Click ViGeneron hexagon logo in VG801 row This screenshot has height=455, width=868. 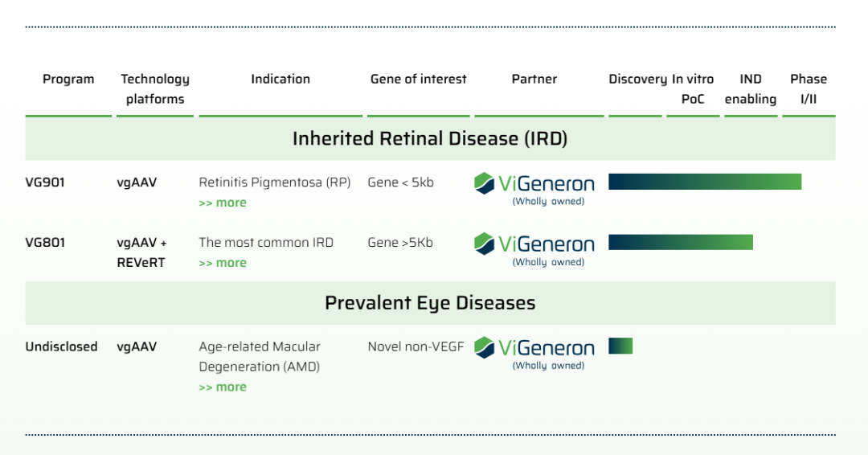tap(485, 244)
